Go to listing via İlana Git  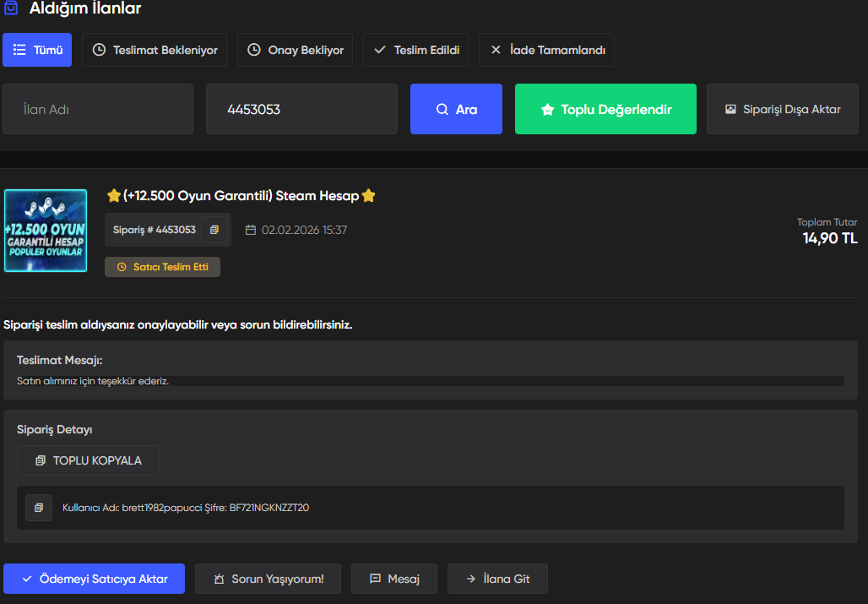[x=497, y=579]
